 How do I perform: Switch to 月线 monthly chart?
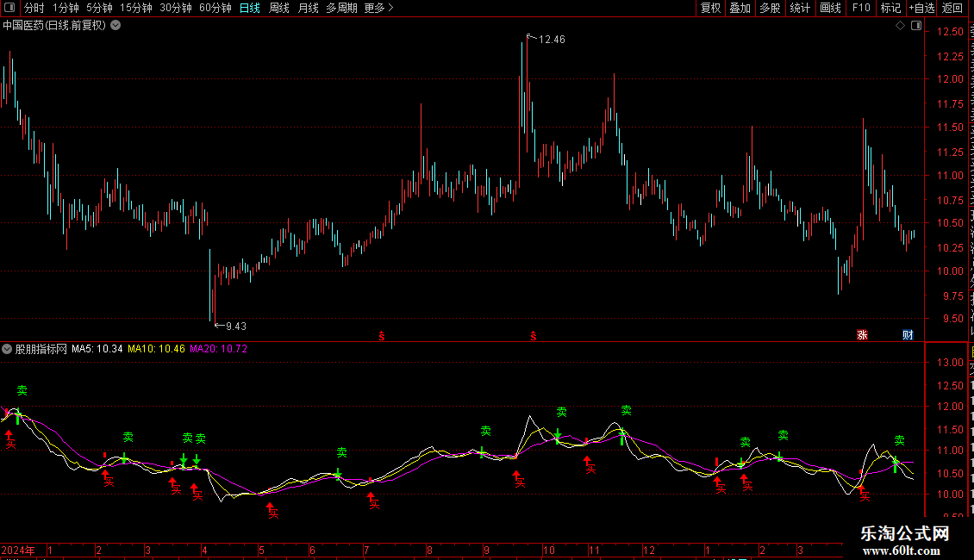point(308,8)
